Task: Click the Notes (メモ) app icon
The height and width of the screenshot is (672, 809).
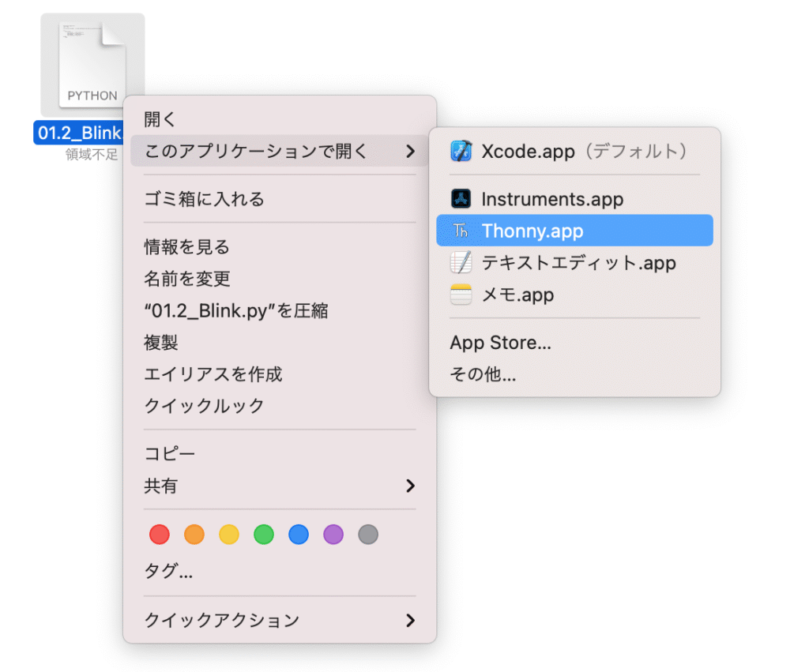Action: point(461,295)
